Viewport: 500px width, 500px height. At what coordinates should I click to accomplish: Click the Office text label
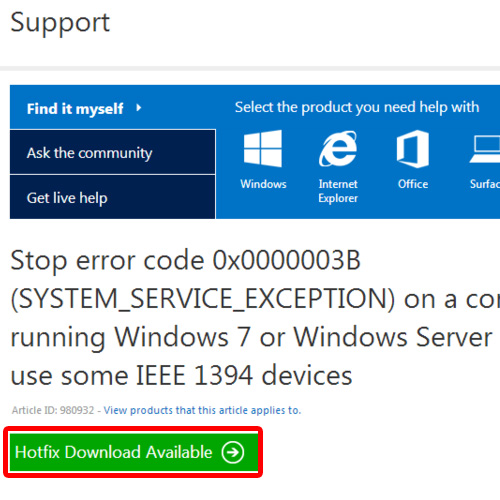click(x=413, y=184)
